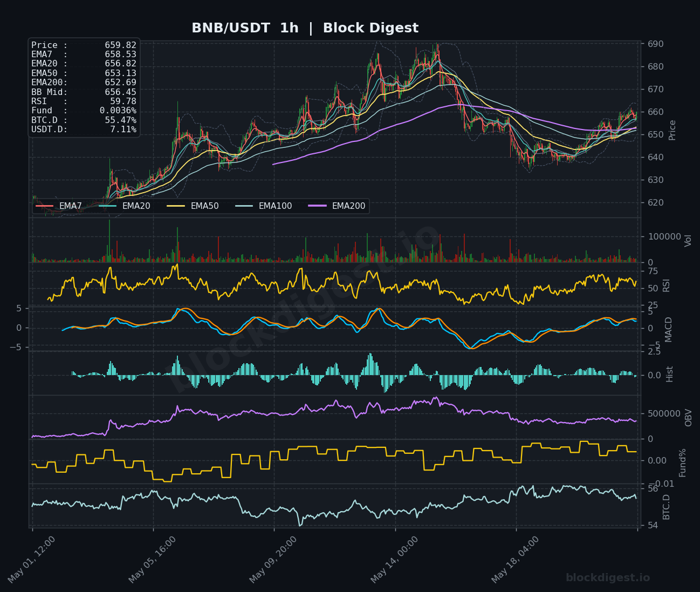Click the MACD axis label
Image resolution: width=700 pixels, height=592 pixels.
[x=669, y=329]
